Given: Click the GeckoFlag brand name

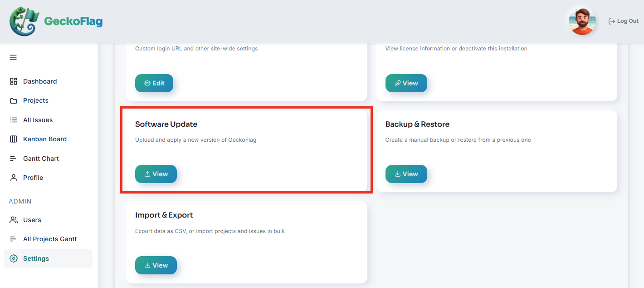Looking at the screenshot, I should pyautogui.click(x=73, y=21).
